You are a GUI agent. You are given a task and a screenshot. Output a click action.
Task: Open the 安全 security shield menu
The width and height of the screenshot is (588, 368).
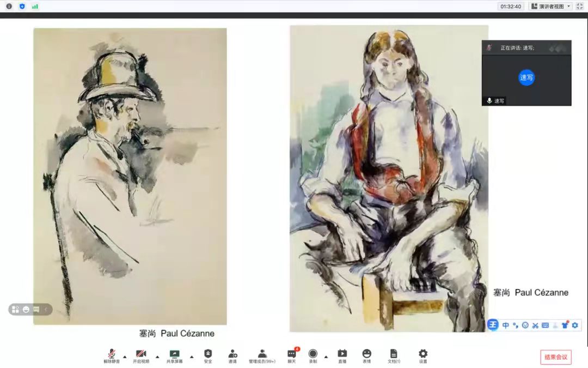[208, 355]
